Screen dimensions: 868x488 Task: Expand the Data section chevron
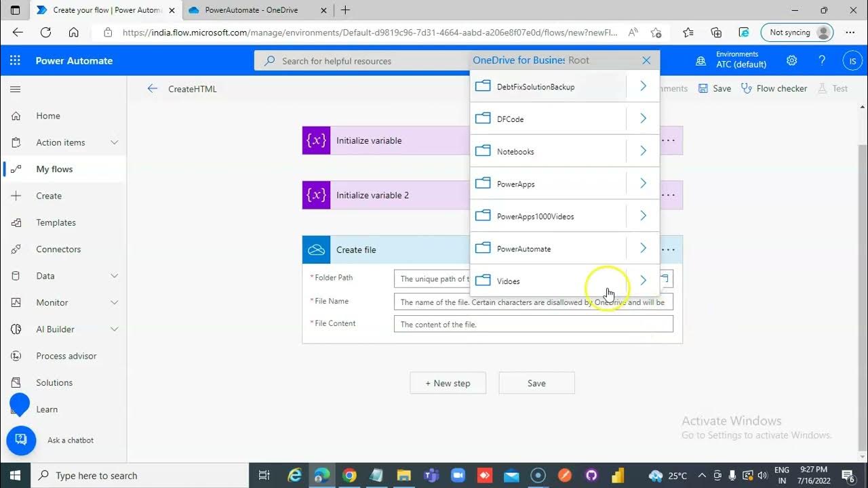(x=115, y=276)
